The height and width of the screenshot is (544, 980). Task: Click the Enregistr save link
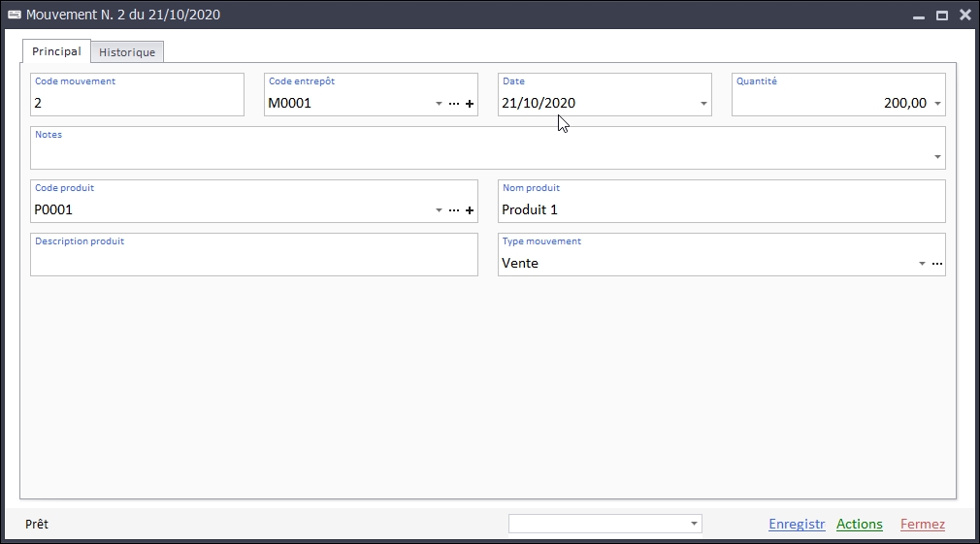coord(796,525)
